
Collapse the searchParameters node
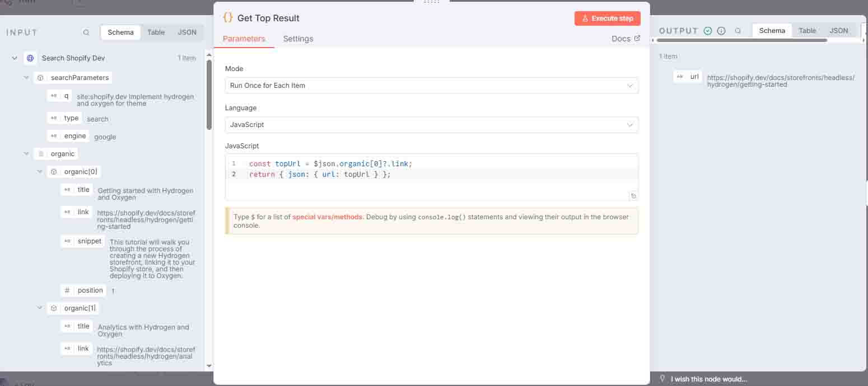[x=26, y=78]
